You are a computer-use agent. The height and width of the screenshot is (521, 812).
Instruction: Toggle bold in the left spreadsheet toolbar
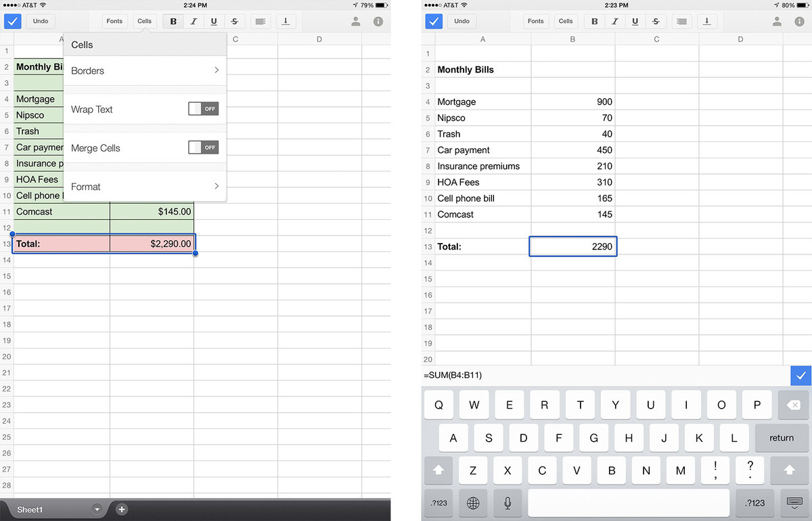[173, 21]
